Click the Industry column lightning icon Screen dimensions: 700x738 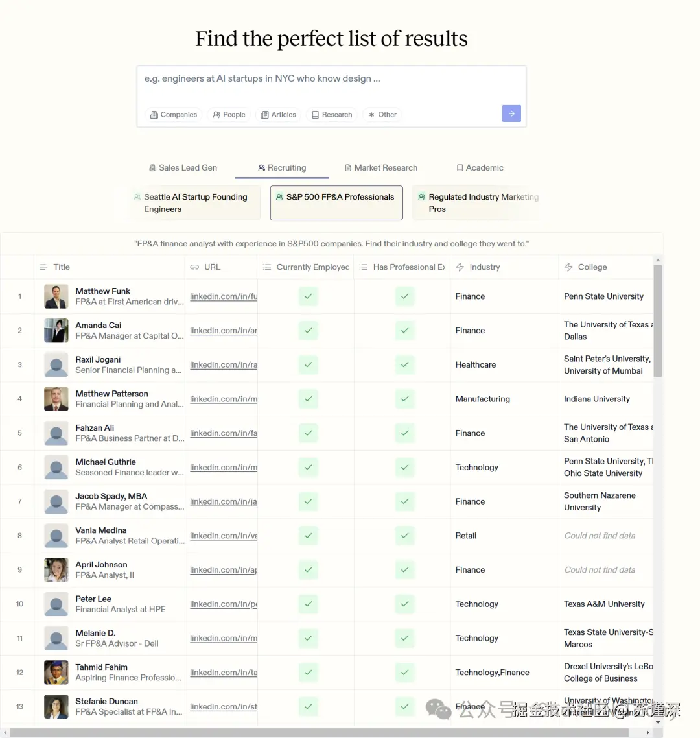click(x=460, y=267)
